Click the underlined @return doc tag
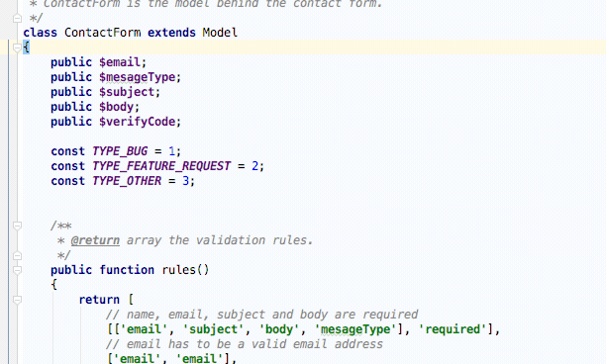This screenshot has height=364, width=606. point(95,240)
